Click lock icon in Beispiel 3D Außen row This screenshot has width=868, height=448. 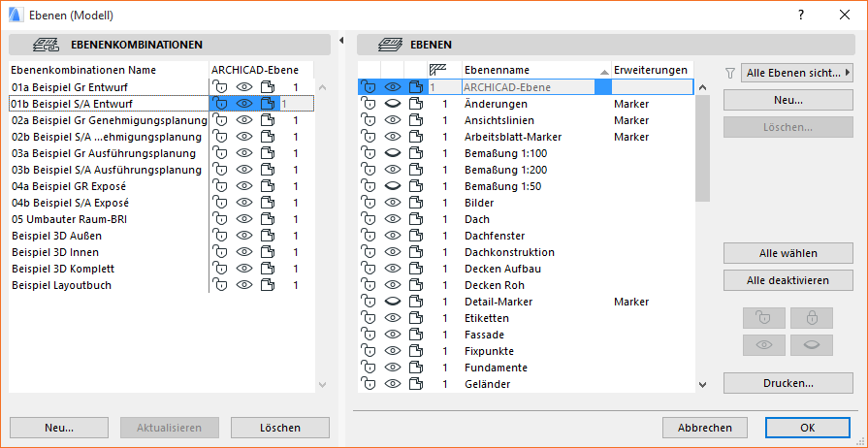coord(221,236)
